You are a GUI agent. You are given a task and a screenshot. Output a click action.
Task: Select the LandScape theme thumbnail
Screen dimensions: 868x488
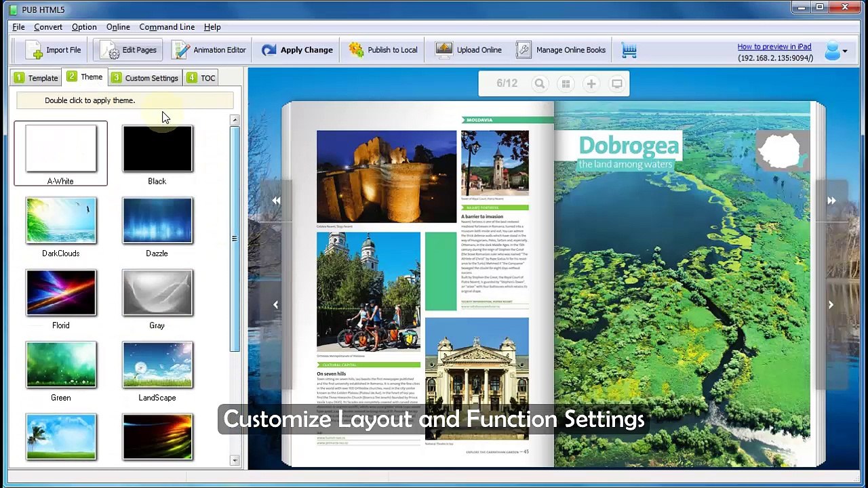pyautogui.click(x=157, y=365)
